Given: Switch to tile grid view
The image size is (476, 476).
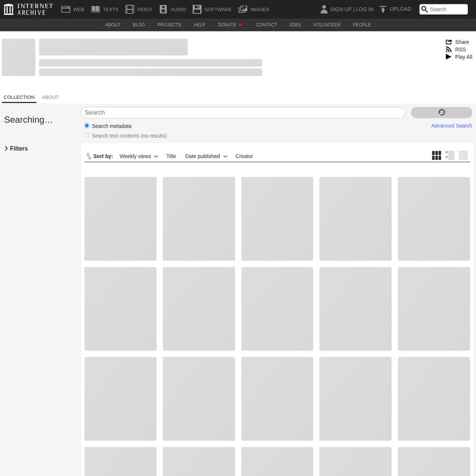Looking at the screenshot, I should tap(436, 156).
